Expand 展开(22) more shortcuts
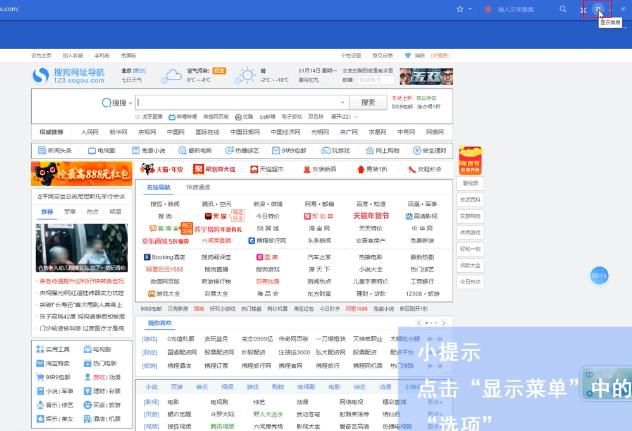 pyautogui.click(x=344, y=117)
